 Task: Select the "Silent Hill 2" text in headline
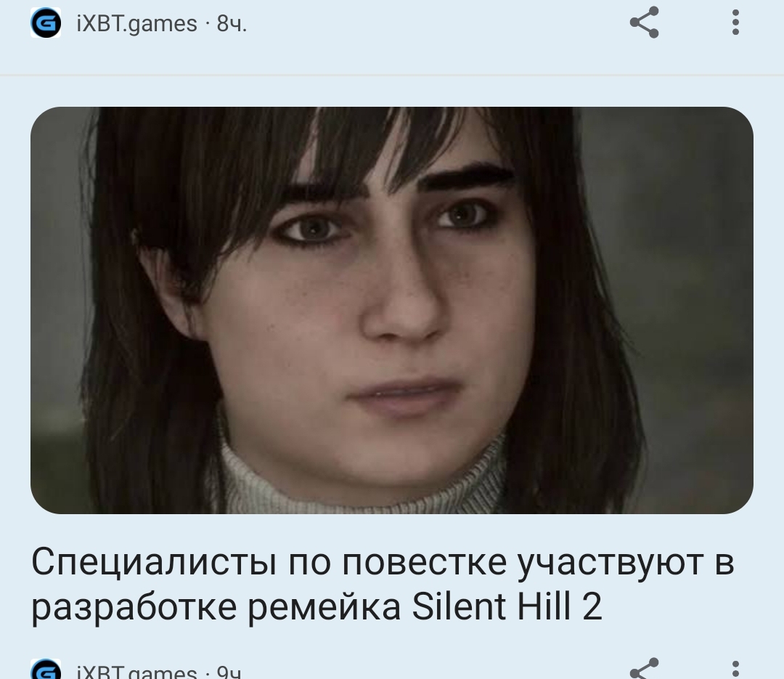(x=507, y=606)
